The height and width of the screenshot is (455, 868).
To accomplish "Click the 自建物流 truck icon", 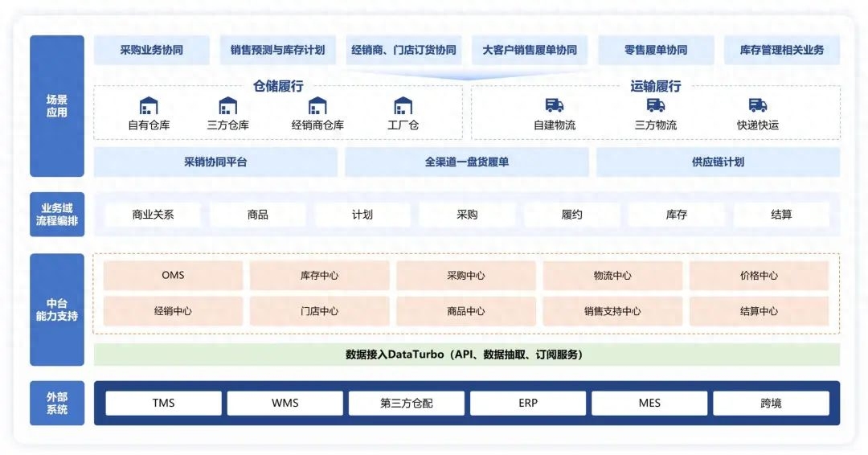I will [x=554, y=105].
